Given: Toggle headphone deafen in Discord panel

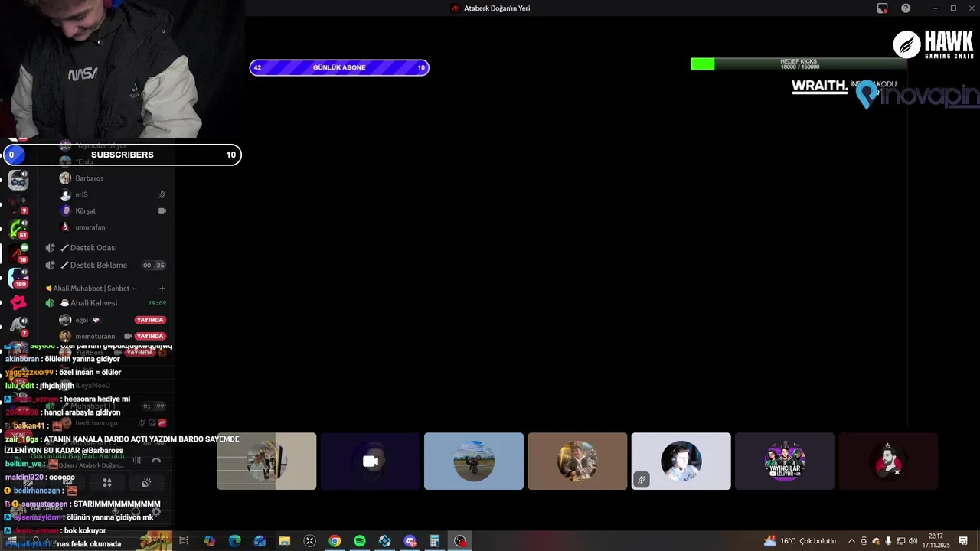Looking at the screenshot, I should pyautogui.click(x=136, y=513).
